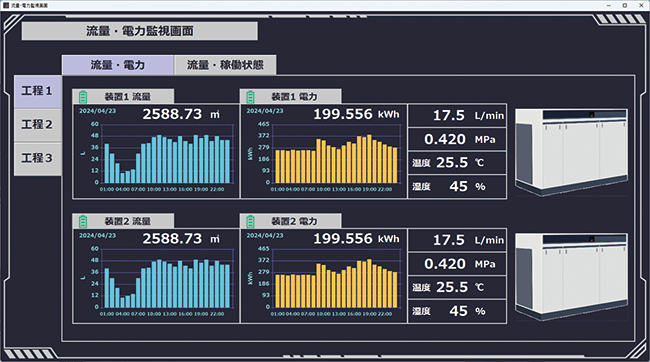Click the lower compressor unit image

pyautogui.click(x=571, y=277)
